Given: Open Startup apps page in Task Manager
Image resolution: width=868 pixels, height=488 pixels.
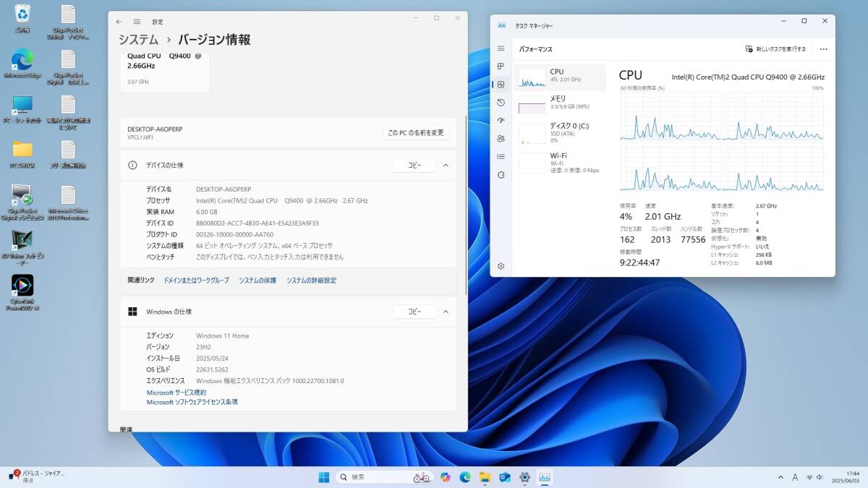Looking at the screenshot, I should pos(501,121).
